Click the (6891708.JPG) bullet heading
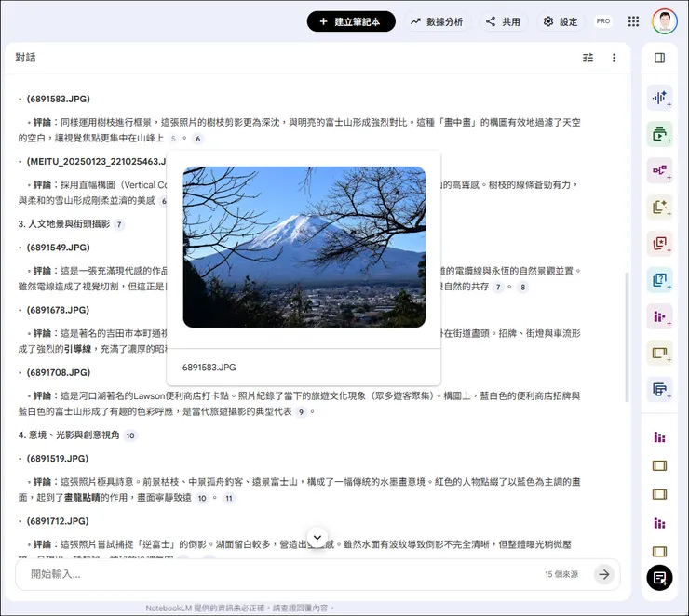Image resolution: width=689 pixels, height=616 pixels. pos(58,372)
